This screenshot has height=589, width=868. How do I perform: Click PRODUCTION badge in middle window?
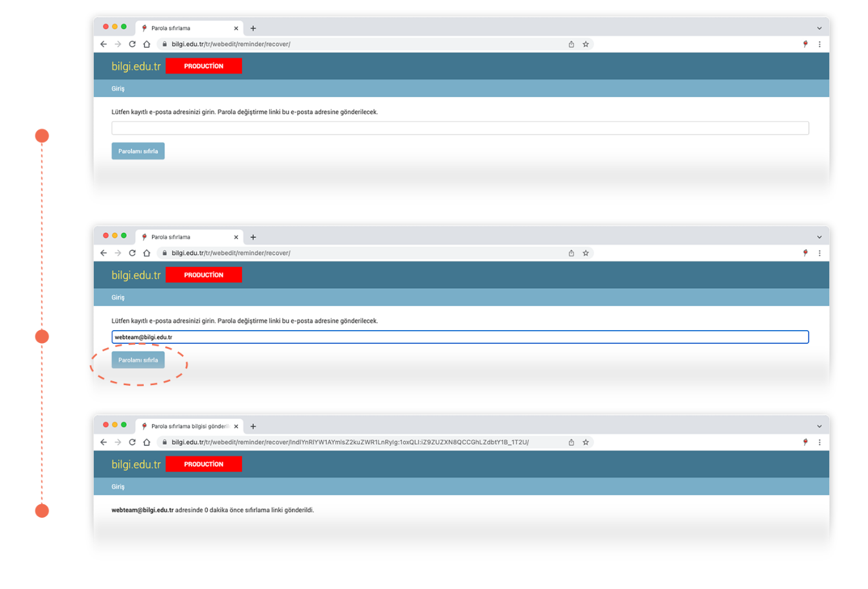(203, 275)
